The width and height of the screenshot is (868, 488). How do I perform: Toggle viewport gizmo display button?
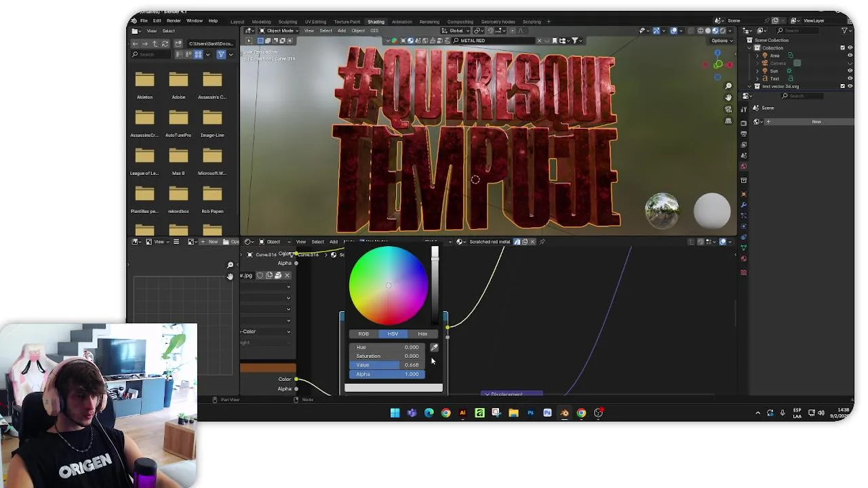(x=656, y=30)
